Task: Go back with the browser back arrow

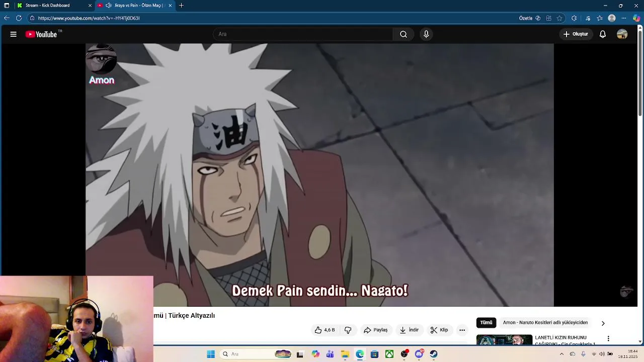Action: [x=7, y=18]
